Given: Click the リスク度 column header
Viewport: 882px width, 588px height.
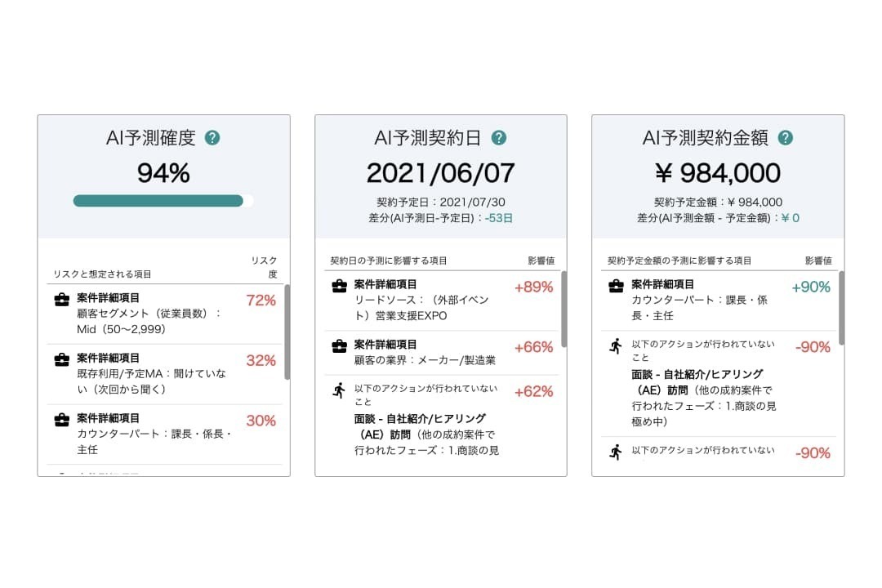Looking at the screenshot, I should (263, 267).
